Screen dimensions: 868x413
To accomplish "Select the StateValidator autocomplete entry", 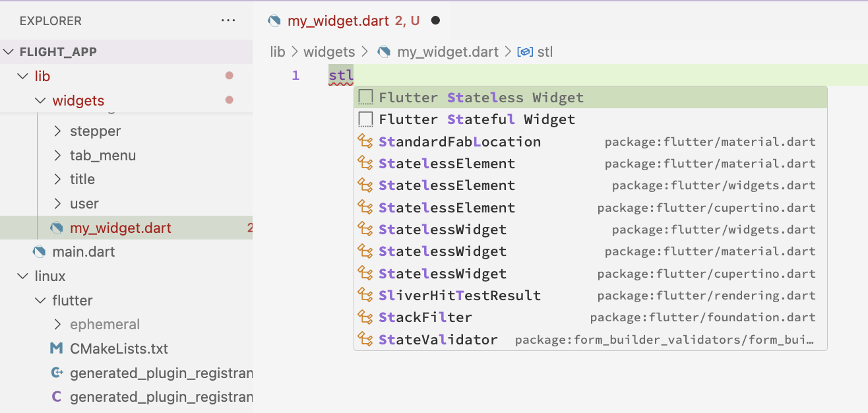I will [438, 340].
